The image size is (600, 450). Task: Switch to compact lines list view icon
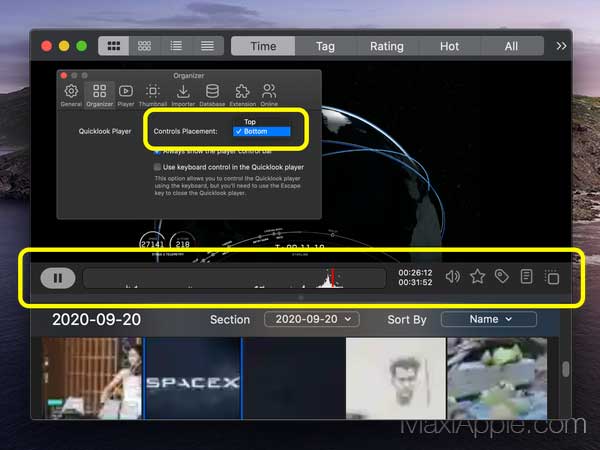click(207, 46)
